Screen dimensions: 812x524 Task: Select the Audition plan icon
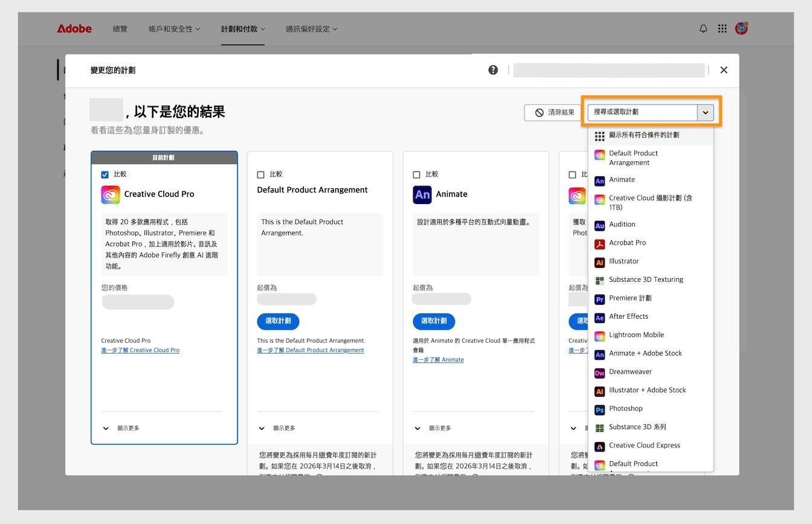(x=599, y=224)
